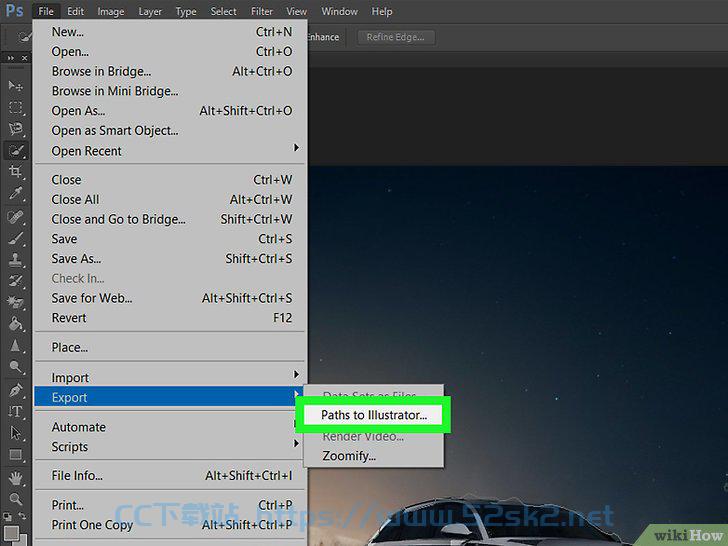This screenshot has height=546, width=728.
Task: Select the Dodge tool
Action: (15, 366)
